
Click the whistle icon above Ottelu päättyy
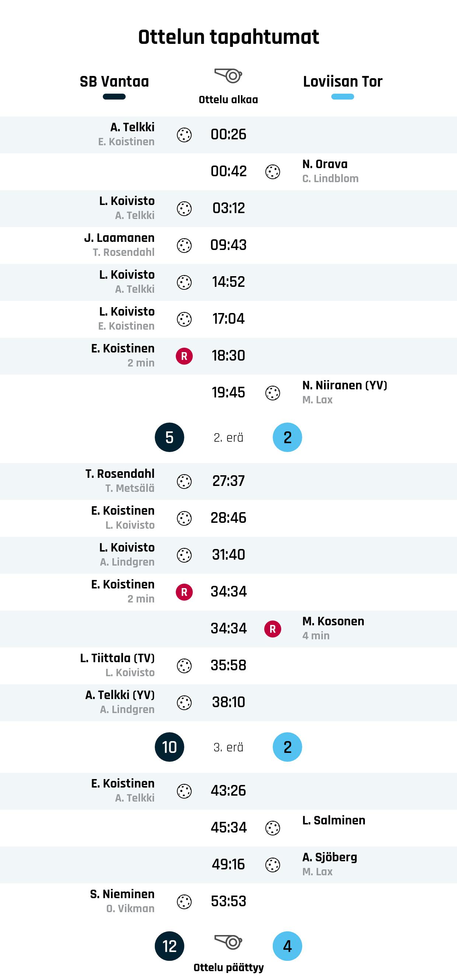coord(228,942)
